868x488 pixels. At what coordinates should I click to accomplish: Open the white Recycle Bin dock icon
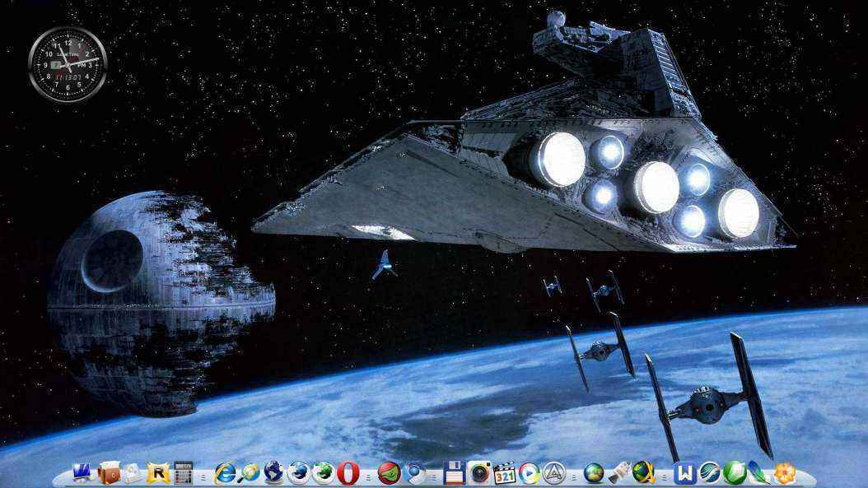click(x=133, y=473)
